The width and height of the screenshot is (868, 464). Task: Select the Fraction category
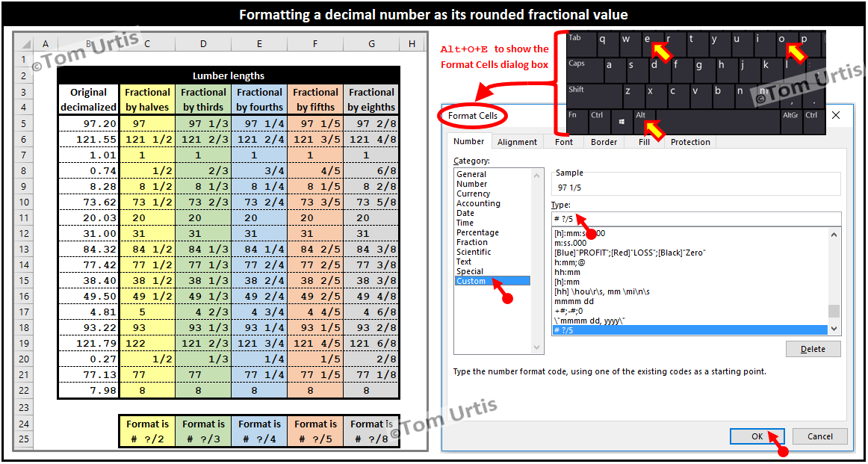[x=471, y=242]
